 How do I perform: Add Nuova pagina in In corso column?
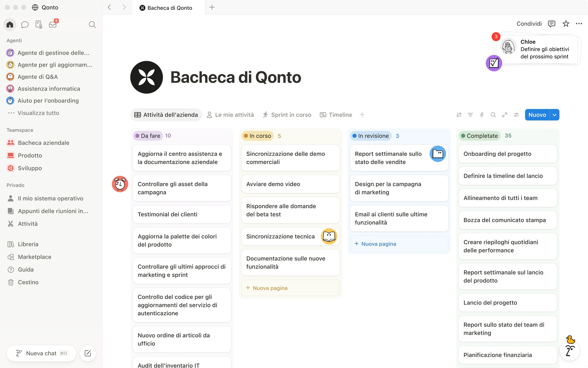tap(290, 288)
